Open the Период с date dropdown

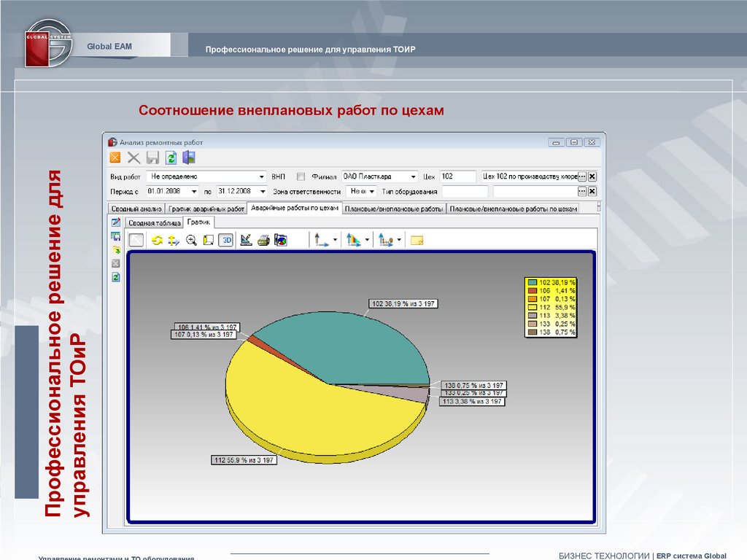coord(194,192)
